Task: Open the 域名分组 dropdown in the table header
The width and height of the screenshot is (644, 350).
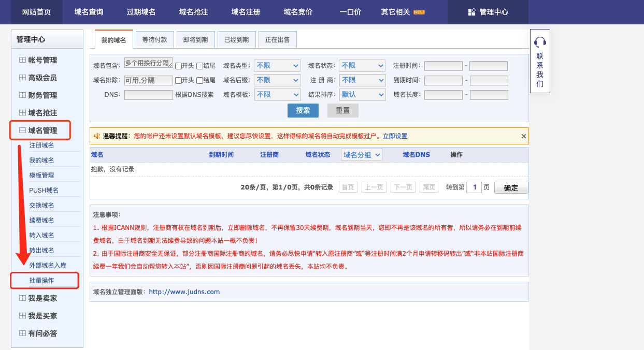Action: [362, 155]
